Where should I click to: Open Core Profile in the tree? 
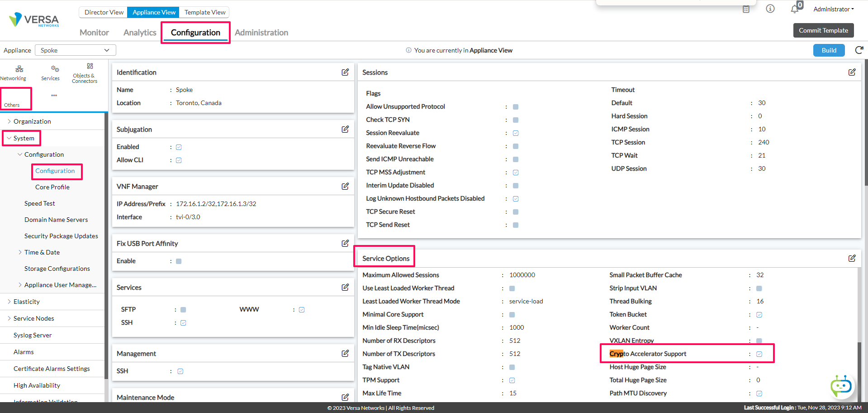(52, 187)
